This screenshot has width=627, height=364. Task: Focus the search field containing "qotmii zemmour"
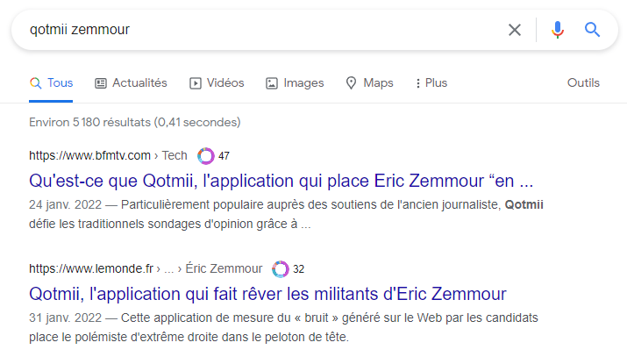click(254, 30)
